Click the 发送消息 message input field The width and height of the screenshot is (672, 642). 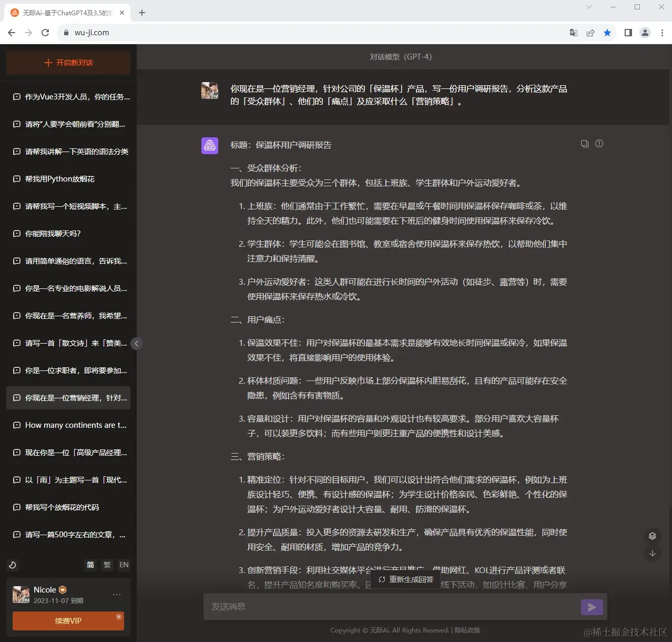pos(389,606)
